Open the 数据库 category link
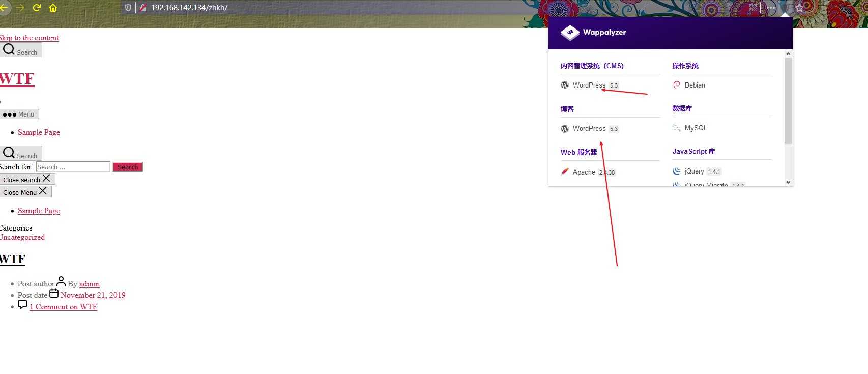 pos(682,108)
